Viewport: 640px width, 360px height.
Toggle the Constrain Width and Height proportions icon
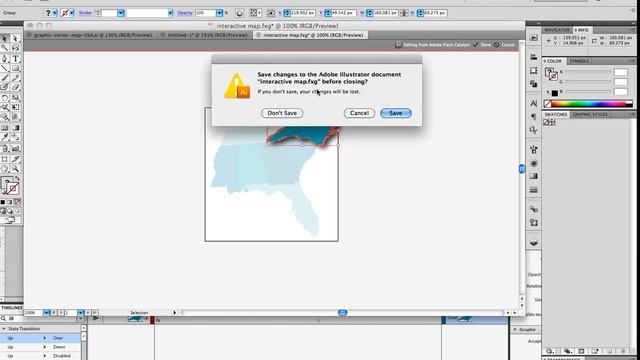404,13
